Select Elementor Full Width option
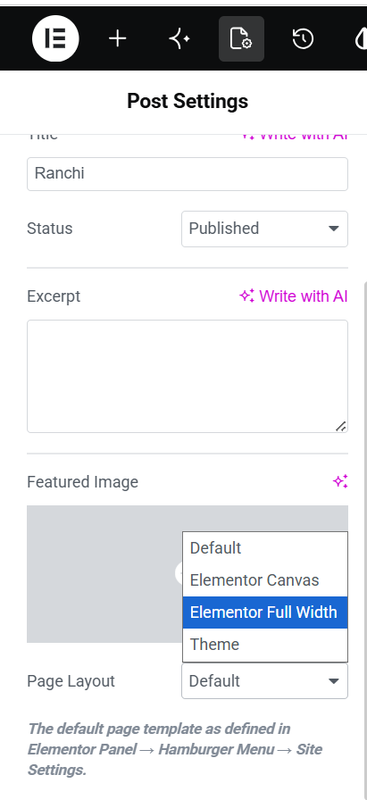This screenshot has width=367, height=800. pyautogui.click(x=265, y=612)
